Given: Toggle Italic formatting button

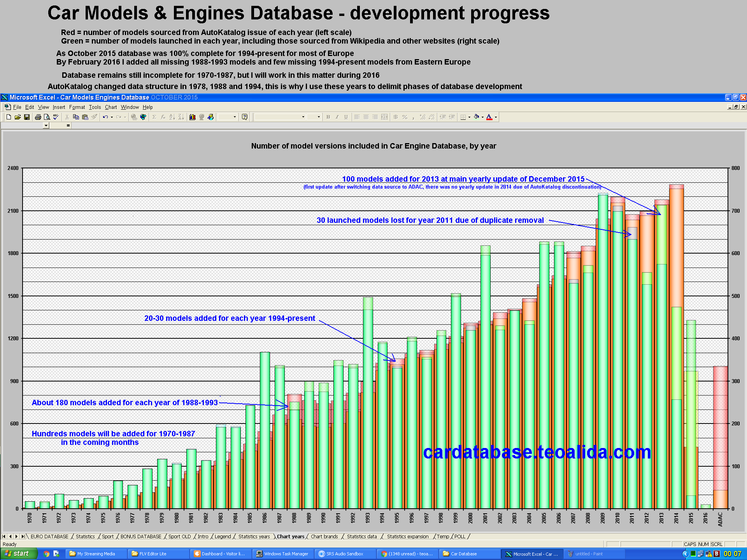Looking at the screenshot, I should 337,117.
